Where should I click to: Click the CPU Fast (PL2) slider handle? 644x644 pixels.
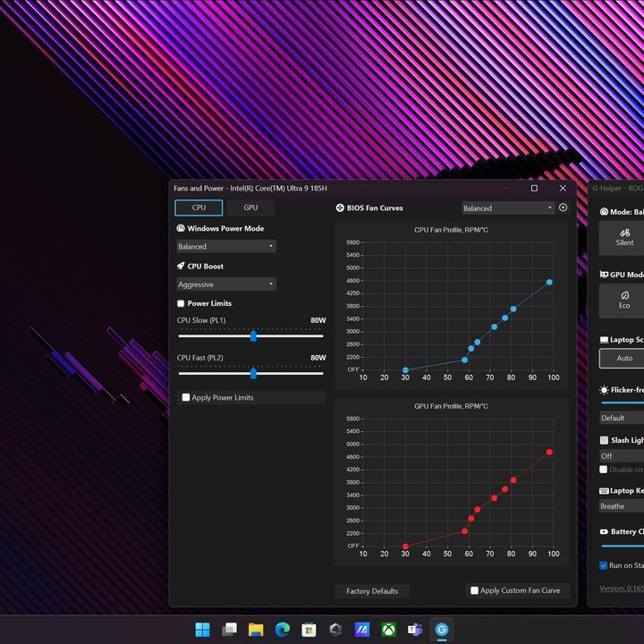click(x=253, y=373)
